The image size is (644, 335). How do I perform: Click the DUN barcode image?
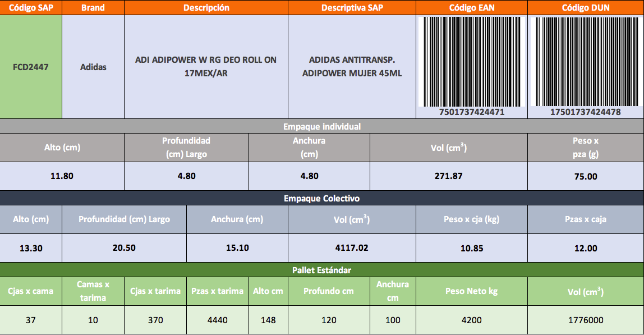(x=585, y=62)
